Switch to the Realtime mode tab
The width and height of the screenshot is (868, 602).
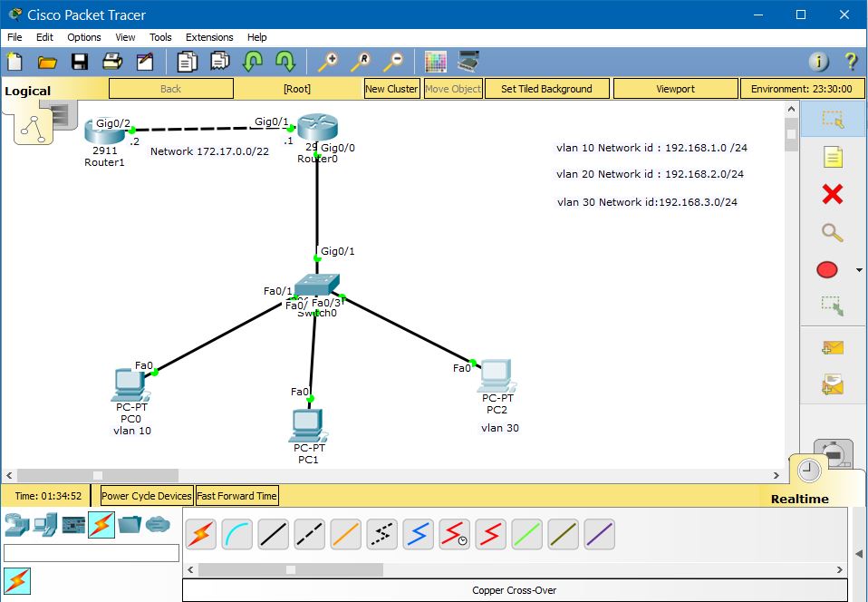click(800, 499)
